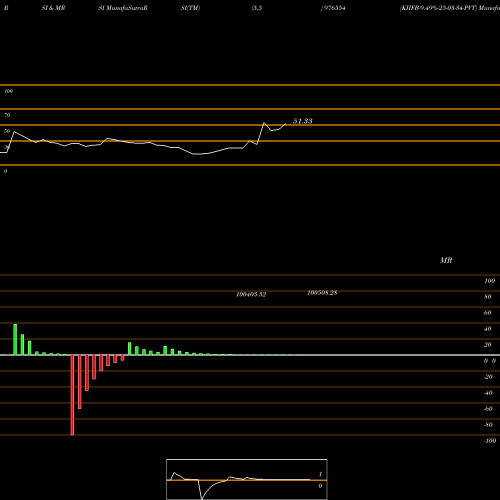Click the 'SI MunafaSutraR' header text
This screenshot has width=500, height=500.
123,8
